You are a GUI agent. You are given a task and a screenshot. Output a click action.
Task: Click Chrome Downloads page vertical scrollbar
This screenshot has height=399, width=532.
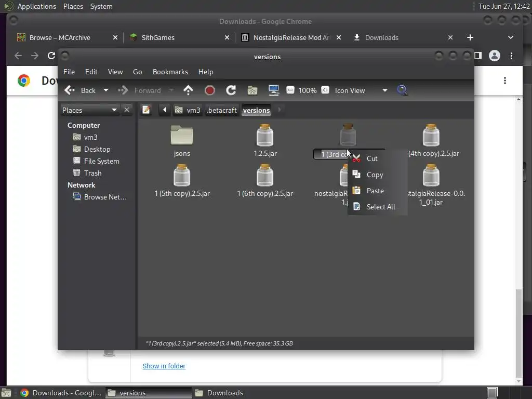coord(518,332)
